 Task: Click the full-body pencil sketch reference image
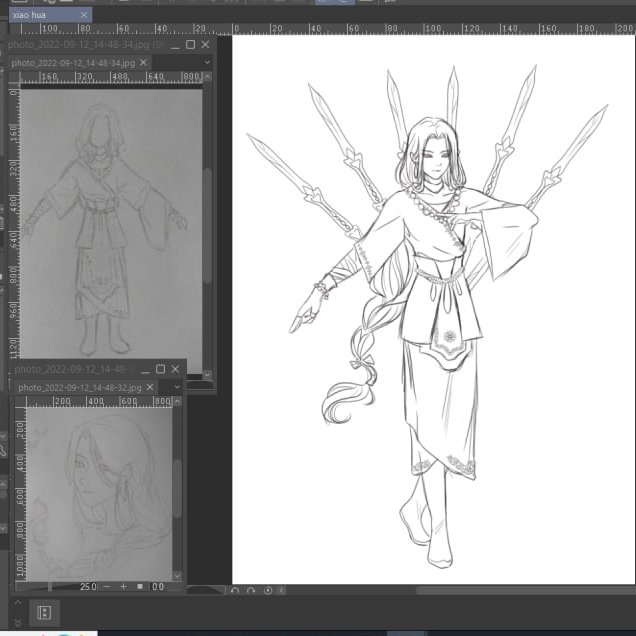[x=111, y=223]
